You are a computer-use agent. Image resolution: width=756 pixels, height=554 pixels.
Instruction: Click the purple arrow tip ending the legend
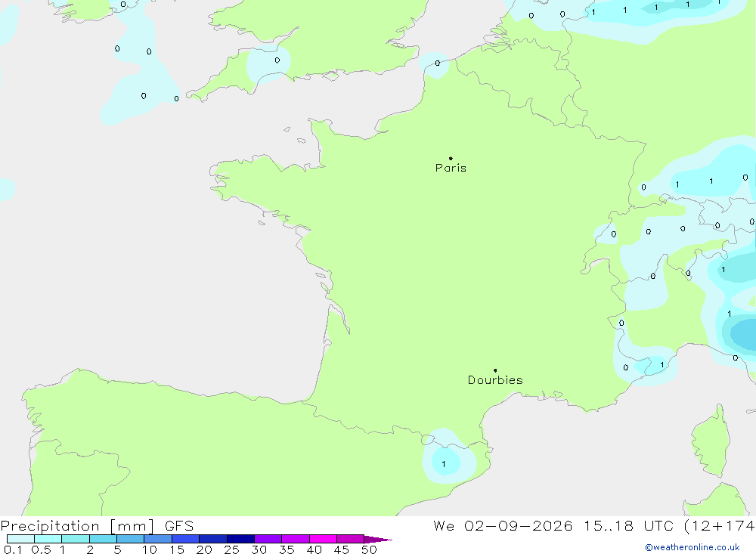[x=379, y=540]
